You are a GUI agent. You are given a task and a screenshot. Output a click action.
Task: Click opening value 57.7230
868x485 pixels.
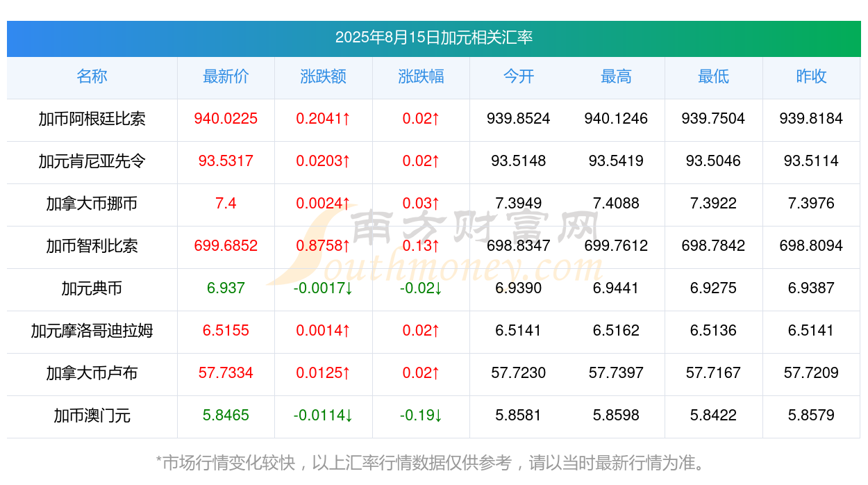[x=519, y=373]
